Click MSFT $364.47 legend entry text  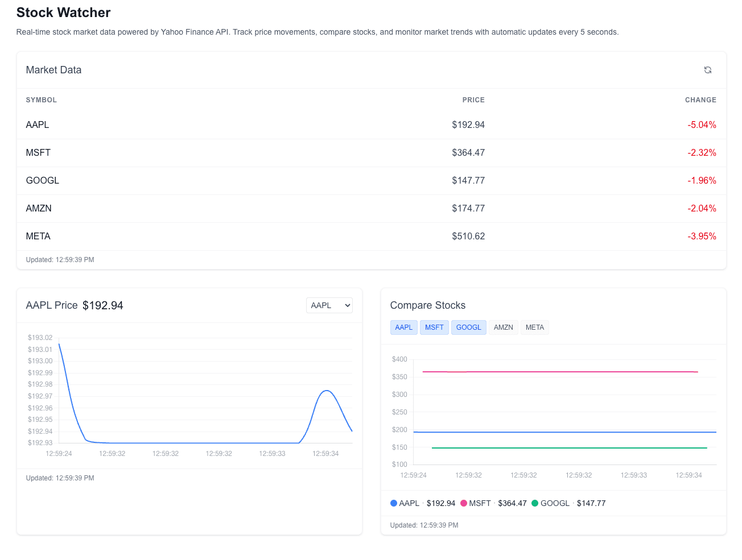point(498,503)
